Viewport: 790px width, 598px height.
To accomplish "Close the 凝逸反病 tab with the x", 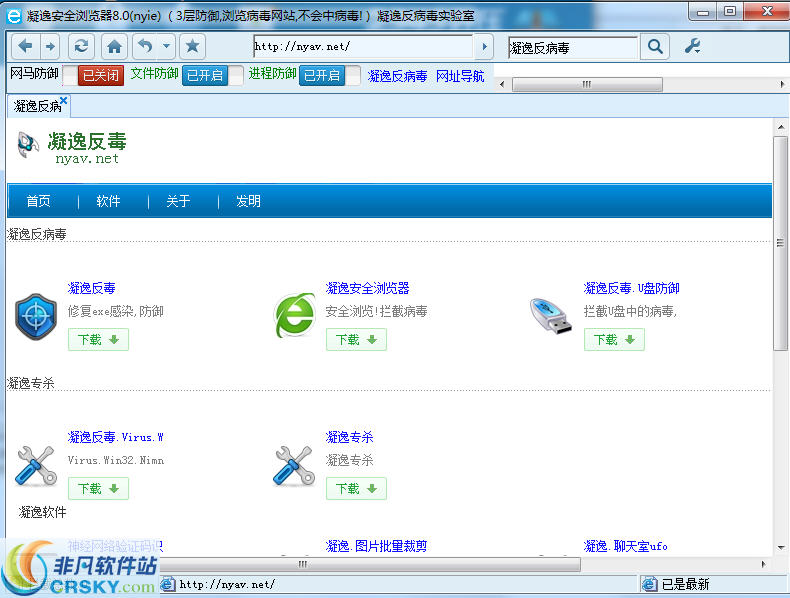I will [x=63, y=100].
